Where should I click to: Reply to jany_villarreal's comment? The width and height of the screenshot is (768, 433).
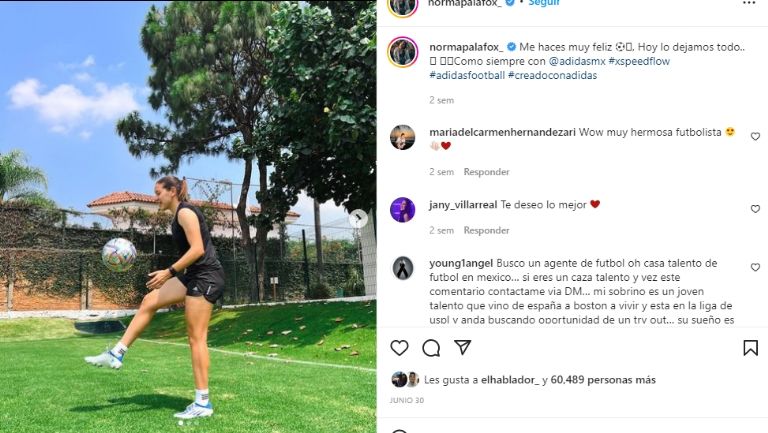coord(486,230)
